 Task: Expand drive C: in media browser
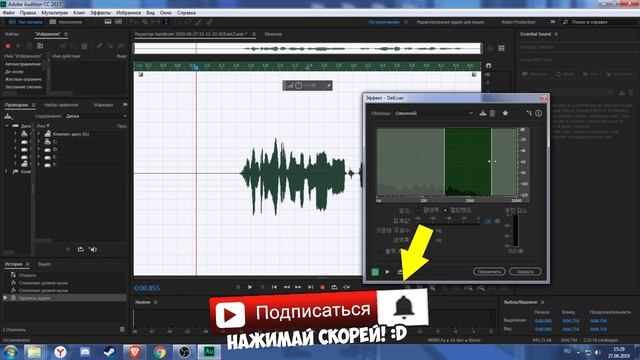click(39, 142)
